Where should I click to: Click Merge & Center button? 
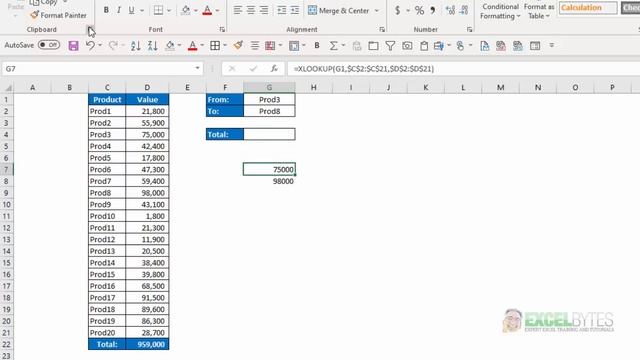click(x=339, y=10)
